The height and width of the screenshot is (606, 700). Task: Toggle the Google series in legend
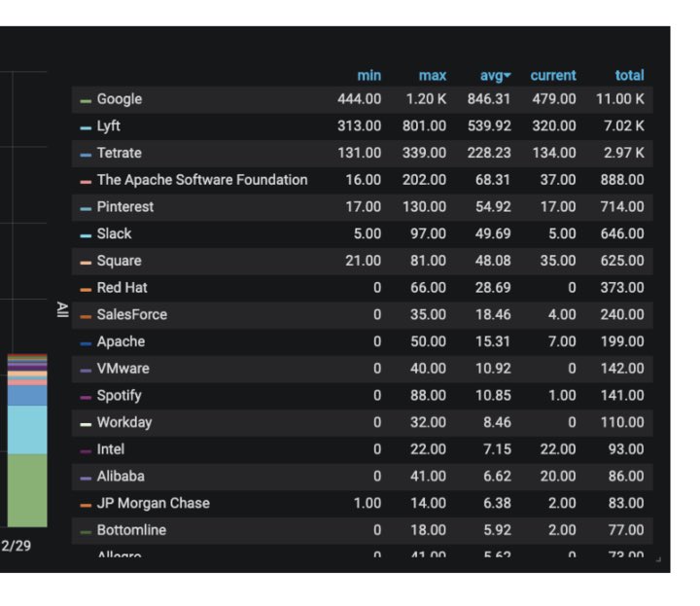(120, 99)
